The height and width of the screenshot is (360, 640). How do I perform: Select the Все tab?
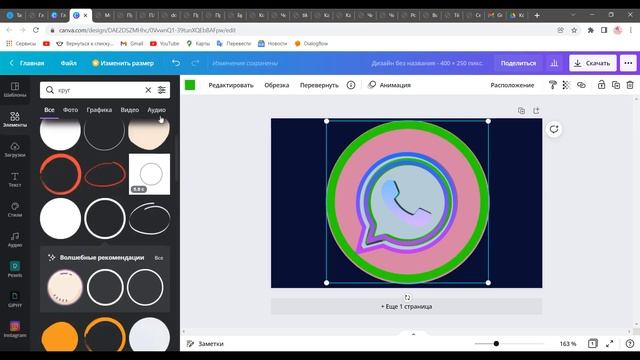(x=49, y=110)
